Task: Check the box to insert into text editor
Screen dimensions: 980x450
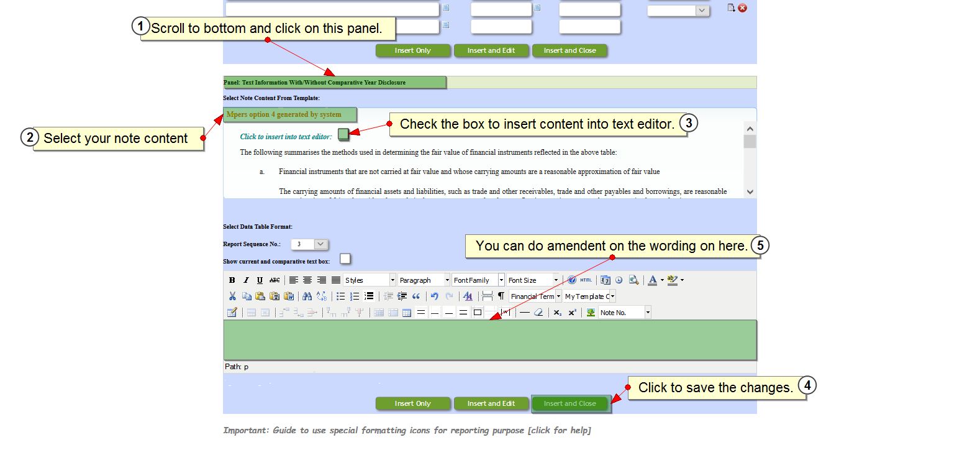Action: [343, 134]
